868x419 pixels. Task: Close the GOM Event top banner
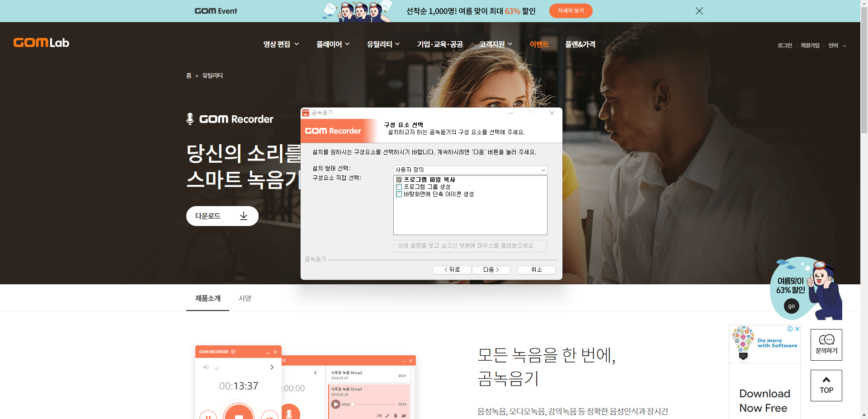699,11
